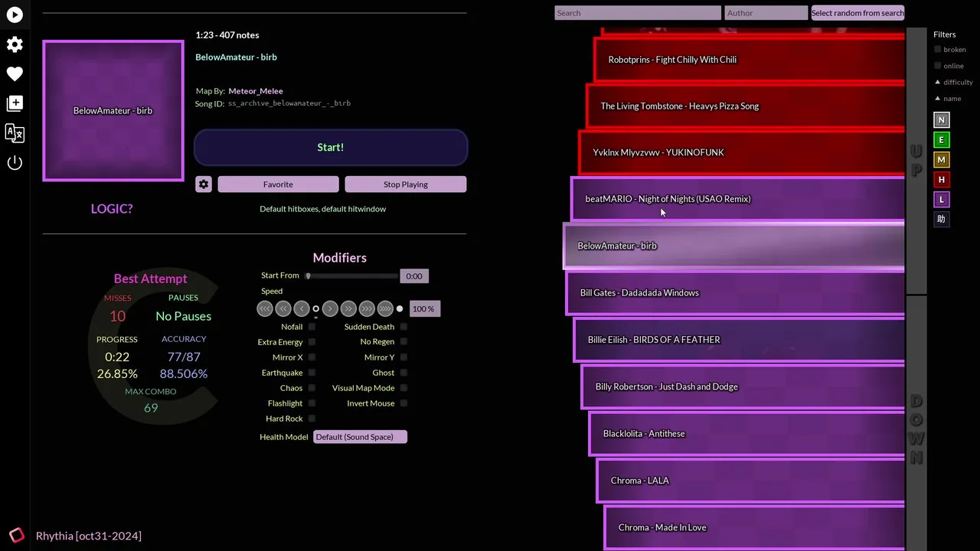
Task: Click the Start! button
Action: (331, 148)
